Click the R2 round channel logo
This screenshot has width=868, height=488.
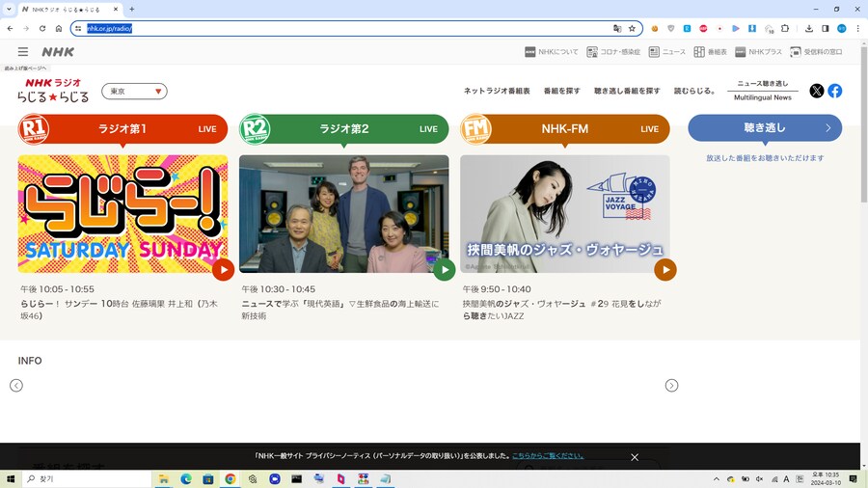(255, 129)
